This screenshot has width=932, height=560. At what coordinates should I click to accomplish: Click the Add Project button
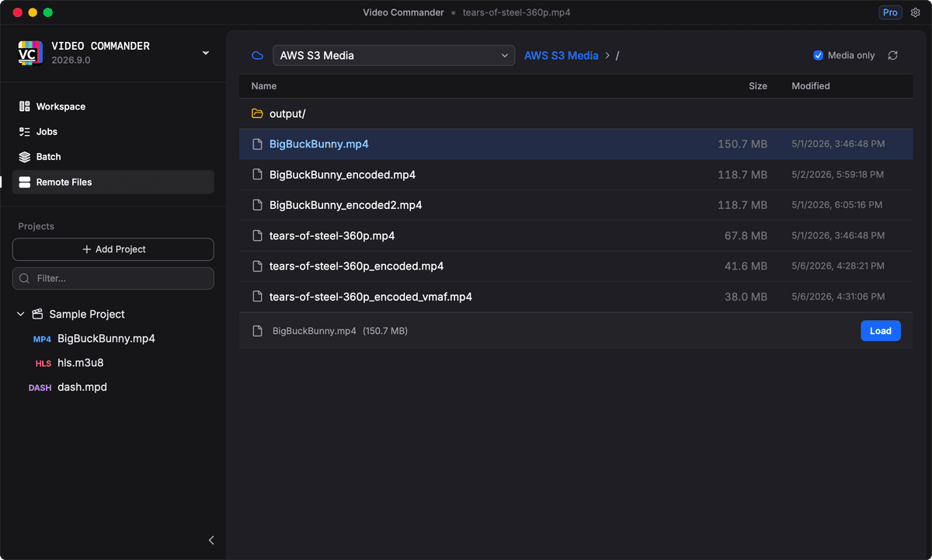[x=113, y=249]
